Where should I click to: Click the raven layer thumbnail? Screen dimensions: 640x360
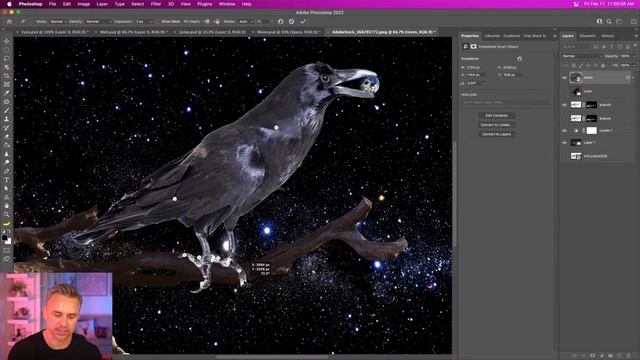click(x=576, y=78)
